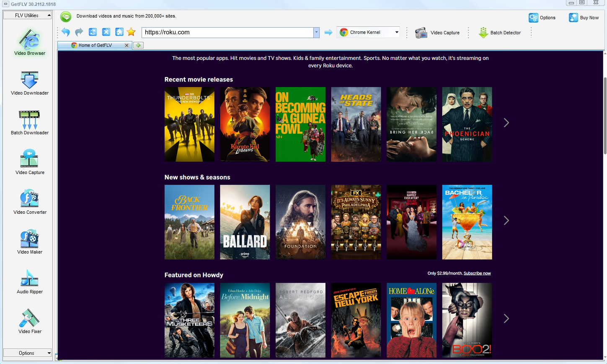The height and width of the screenshot is (364, 607).
Task: Open the Boo 2! poster
Action: (x=467, y=320)
